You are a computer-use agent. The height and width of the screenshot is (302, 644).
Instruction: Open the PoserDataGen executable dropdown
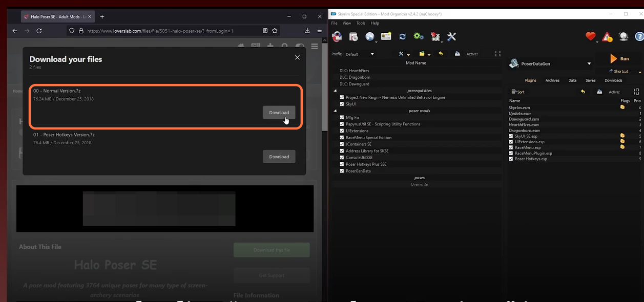[550, 63]
